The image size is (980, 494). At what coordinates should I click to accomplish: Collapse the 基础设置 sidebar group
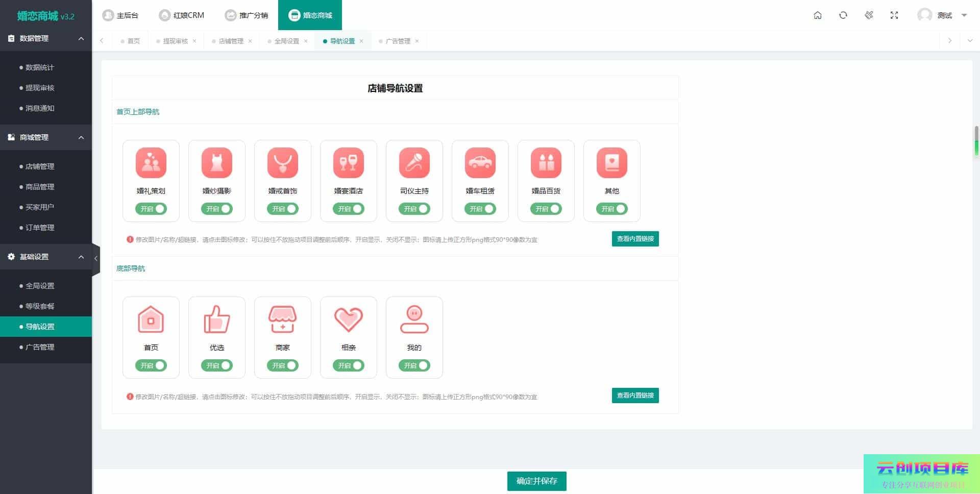pyautogui.click(x=81, y=257)
